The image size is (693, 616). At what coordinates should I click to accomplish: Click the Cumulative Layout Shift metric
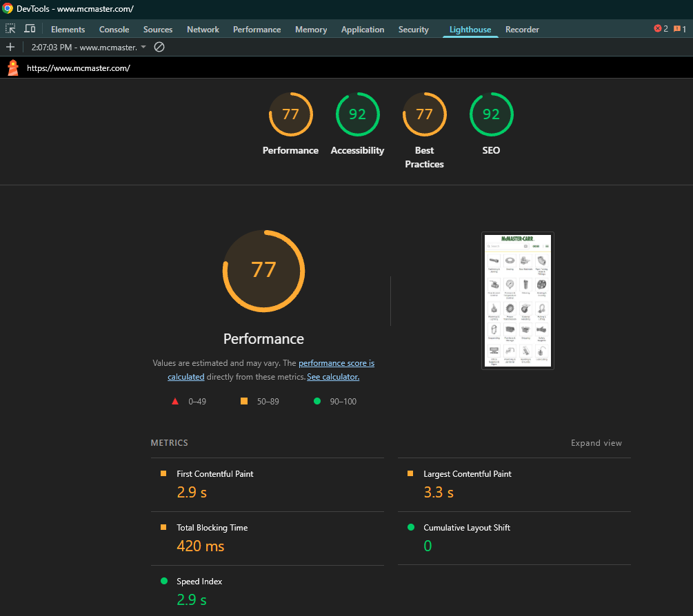[514, 538]
